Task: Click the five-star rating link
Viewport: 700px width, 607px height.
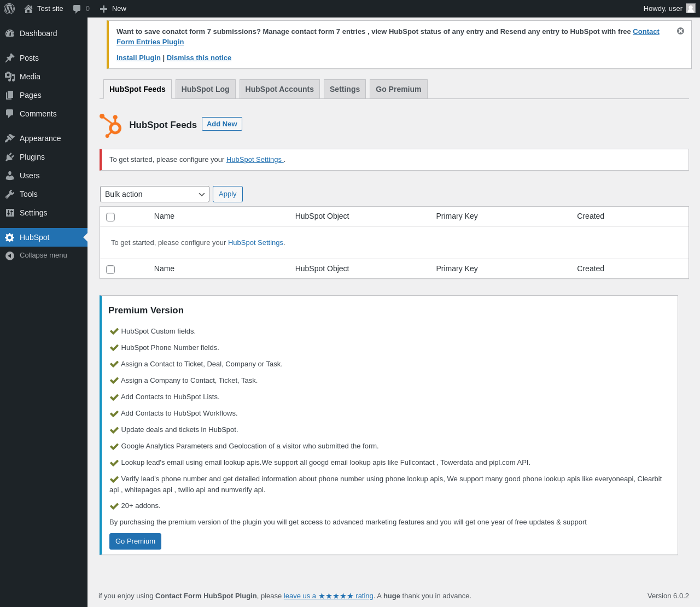Action: point(328,596)
